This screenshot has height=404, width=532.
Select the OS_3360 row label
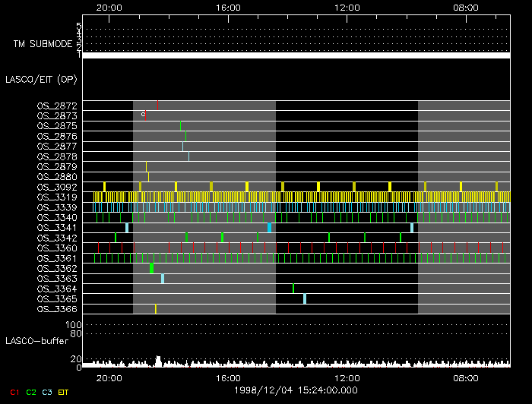click(x=57, y=248)
